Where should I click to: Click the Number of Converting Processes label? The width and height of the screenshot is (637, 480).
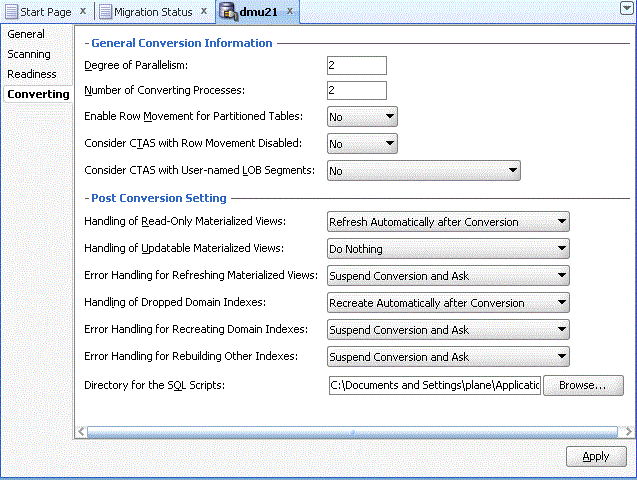pos(165,90)
